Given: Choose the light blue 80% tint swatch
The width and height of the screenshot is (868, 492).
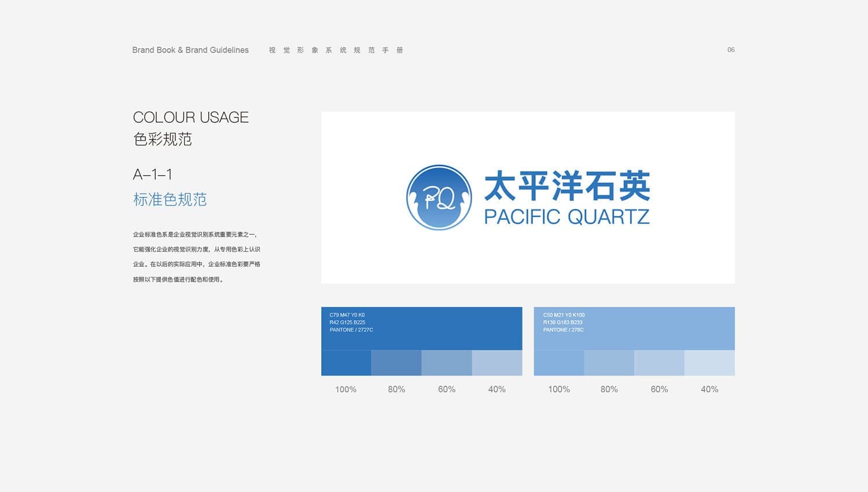Looking at the screenshot, I should (609, 363).
